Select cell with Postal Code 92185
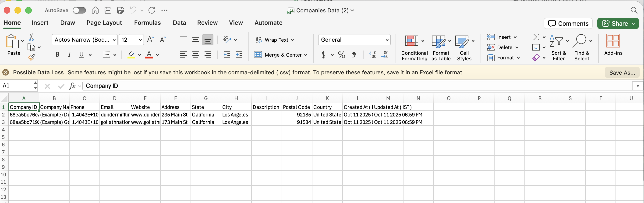This screenshot has width=644, height=203. coord(297,115)
